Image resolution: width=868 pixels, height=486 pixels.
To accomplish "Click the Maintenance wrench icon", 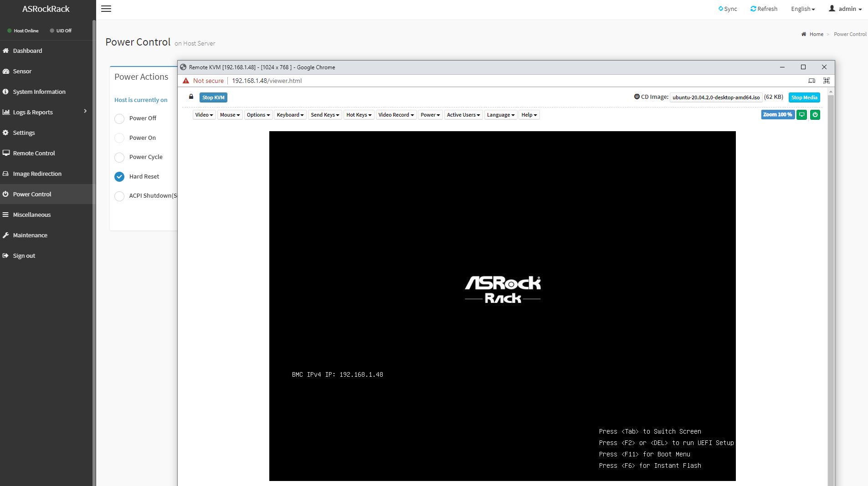I will click(5, 235).
